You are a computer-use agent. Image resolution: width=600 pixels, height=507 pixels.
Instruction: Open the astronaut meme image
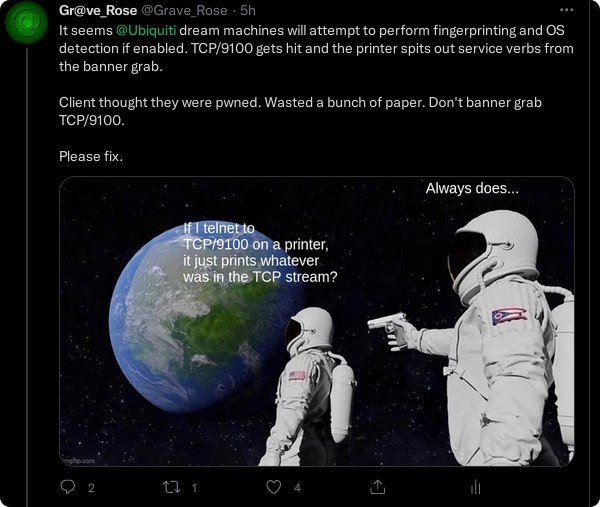click(317, 321)
